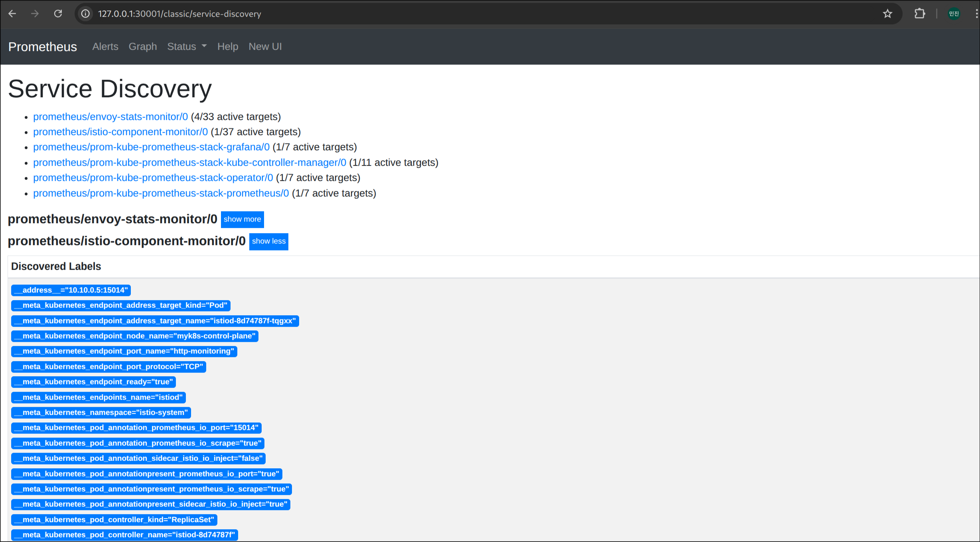Click the pod_annotation_sidecar_istio_io_inject="false" label
980x542 pixels.
[x=138, y=458]
